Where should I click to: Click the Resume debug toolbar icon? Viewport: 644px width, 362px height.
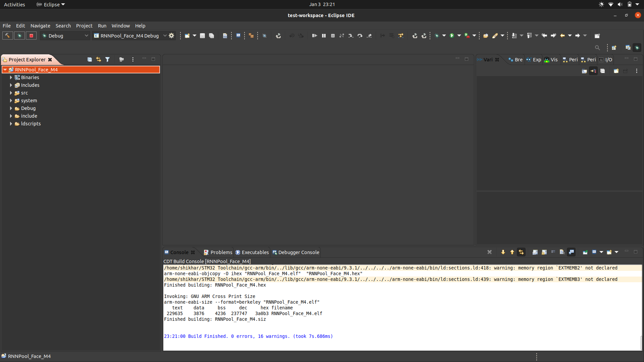(x=314, y=36)
